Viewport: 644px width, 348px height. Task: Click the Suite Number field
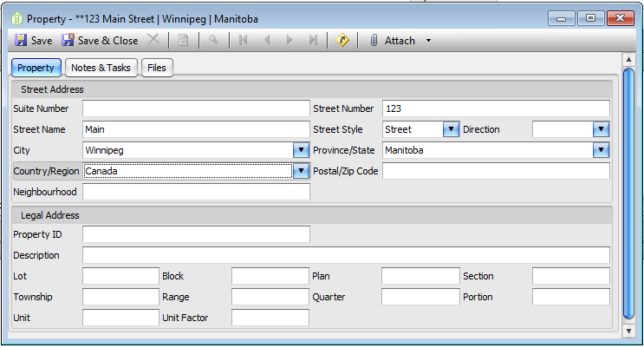pyautogui.click(x=196, y=108)
